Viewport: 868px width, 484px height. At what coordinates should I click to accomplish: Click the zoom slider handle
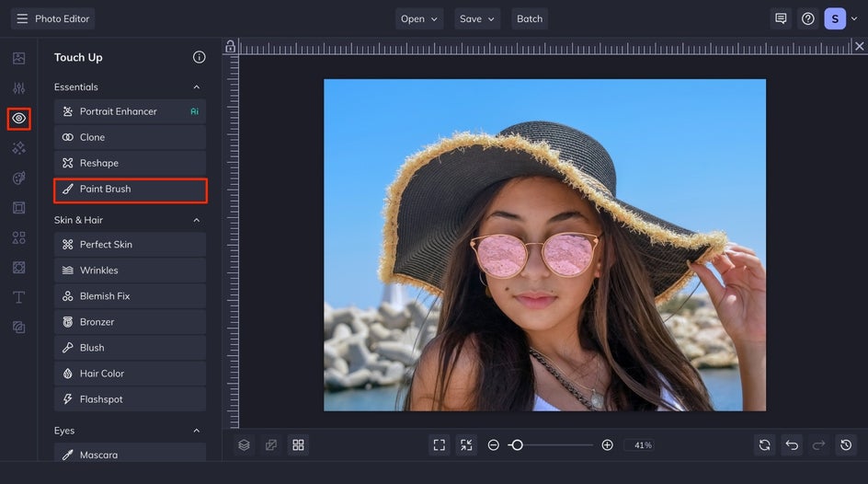coord(517,445)
